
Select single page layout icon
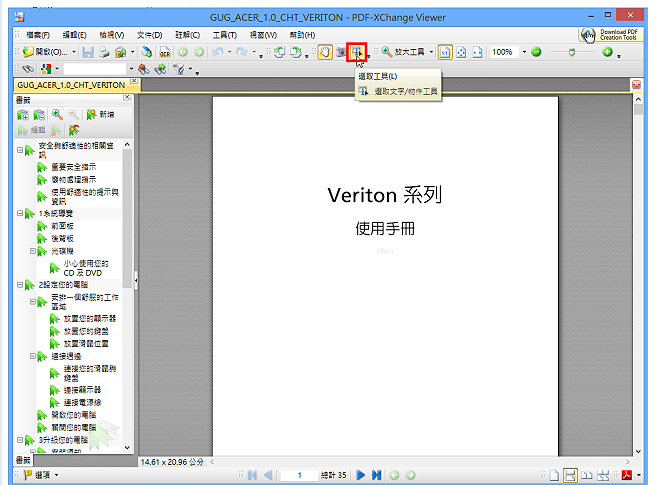pos(554,475)
